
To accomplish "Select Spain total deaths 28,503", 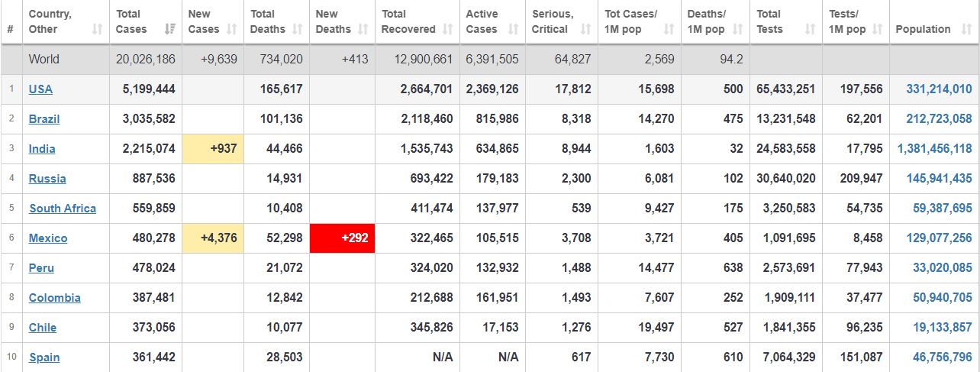I will pyautogui.click(x=285, y=357).
